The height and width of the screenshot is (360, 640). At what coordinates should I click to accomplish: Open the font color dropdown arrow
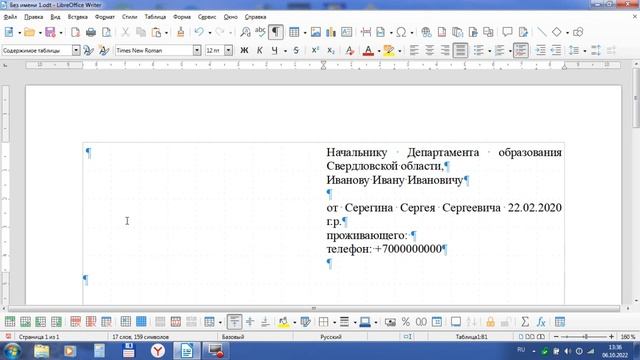tap(379, 51)
